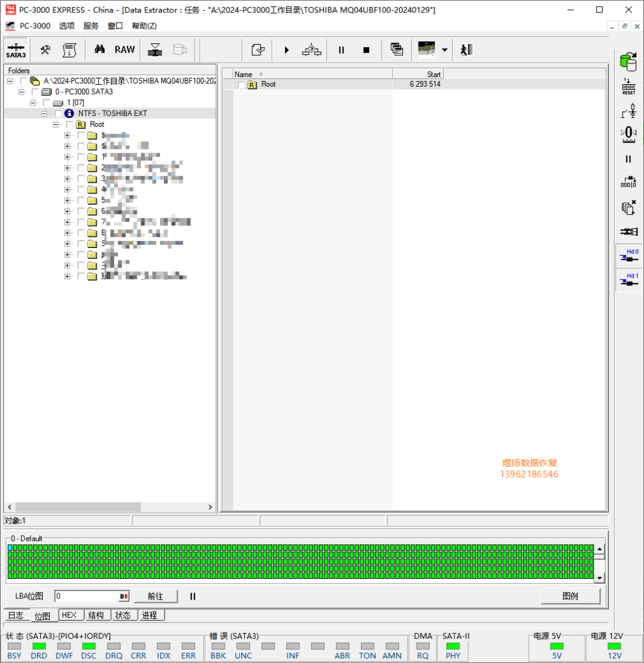Click the pause button beside 前往
This screenshot has width=644, height=663.
click(x=192, y=596)
